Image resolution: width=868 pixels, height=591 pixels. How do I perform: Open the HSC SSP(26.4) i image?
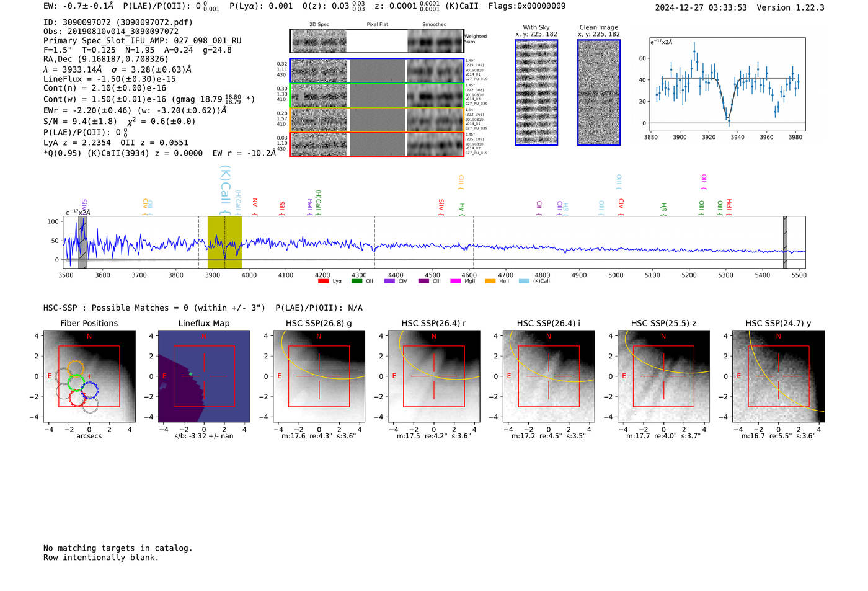tap(549, 376)
